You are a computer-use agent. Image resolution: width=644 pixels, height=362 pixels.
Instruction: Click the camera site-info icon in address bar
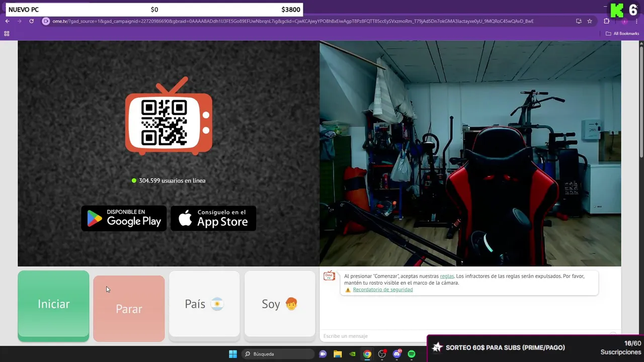[46, 21]
